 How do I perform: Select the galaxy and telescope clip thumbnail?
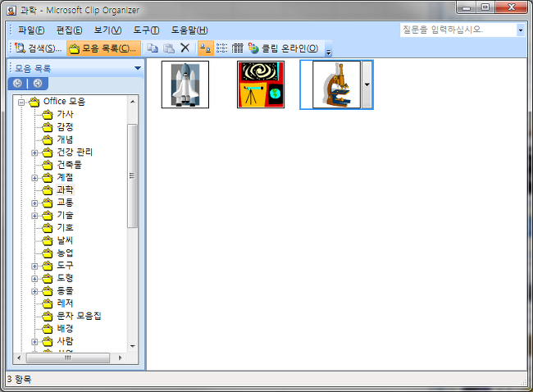261,84
